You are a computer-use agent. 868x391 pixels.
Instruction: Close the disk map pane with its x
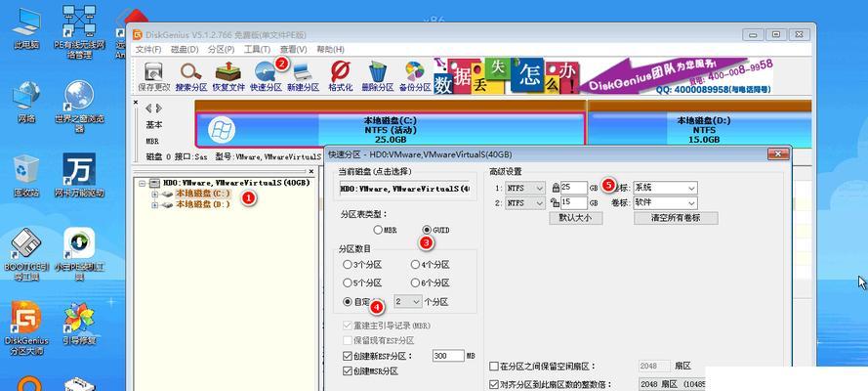(136, 103)
